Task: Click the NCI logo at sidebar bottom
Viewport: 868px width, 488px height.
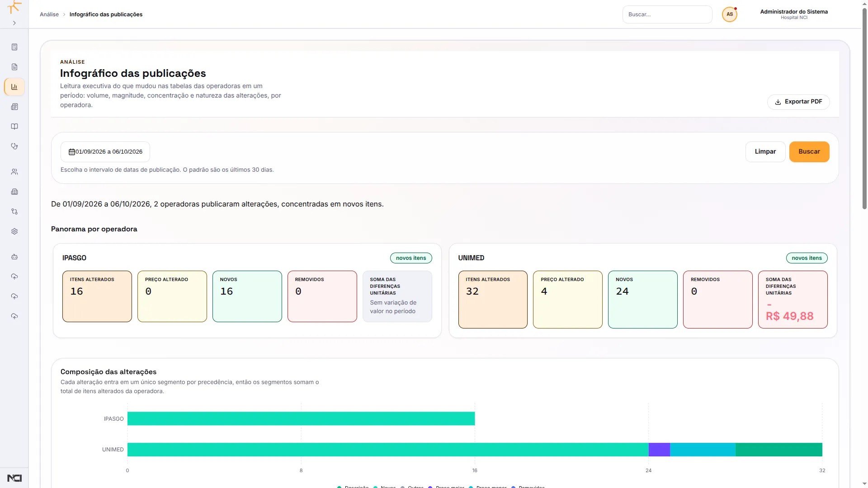Action: pos(14,478)
